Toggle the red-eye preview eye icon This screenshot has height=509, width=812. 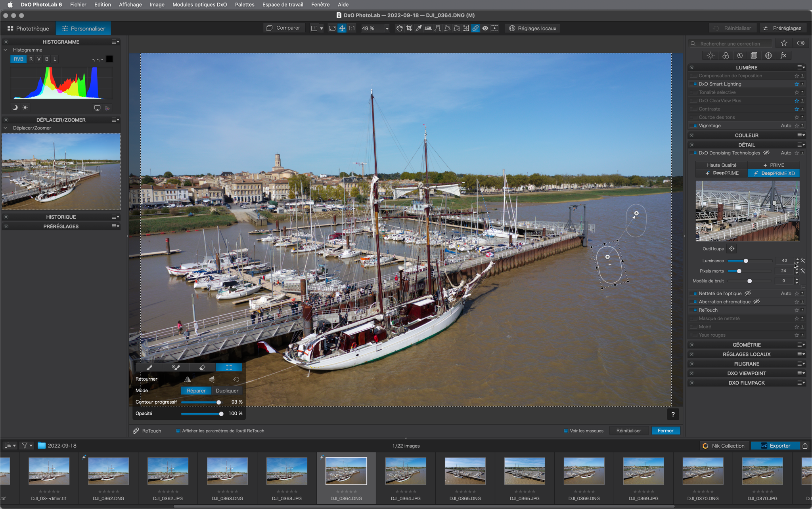click(x=485, y=28)
